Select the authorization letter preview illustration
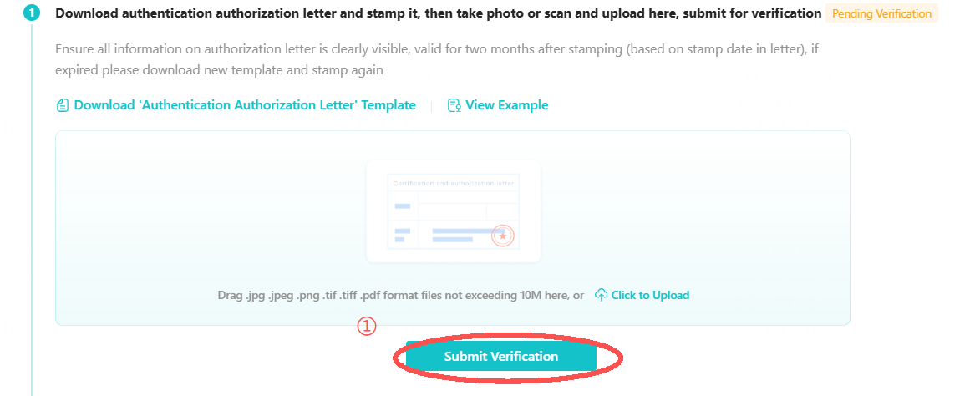Viewport: 980px width, 396px height. coord(453,211)
